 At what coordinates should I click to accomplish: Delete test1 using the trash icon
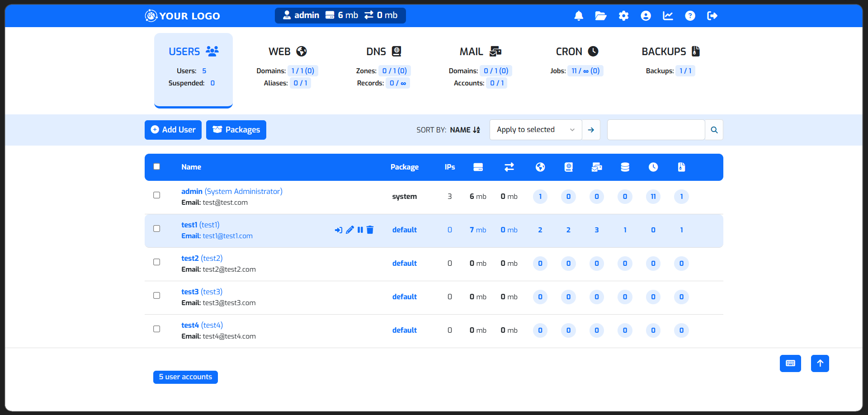pos(370,230)
